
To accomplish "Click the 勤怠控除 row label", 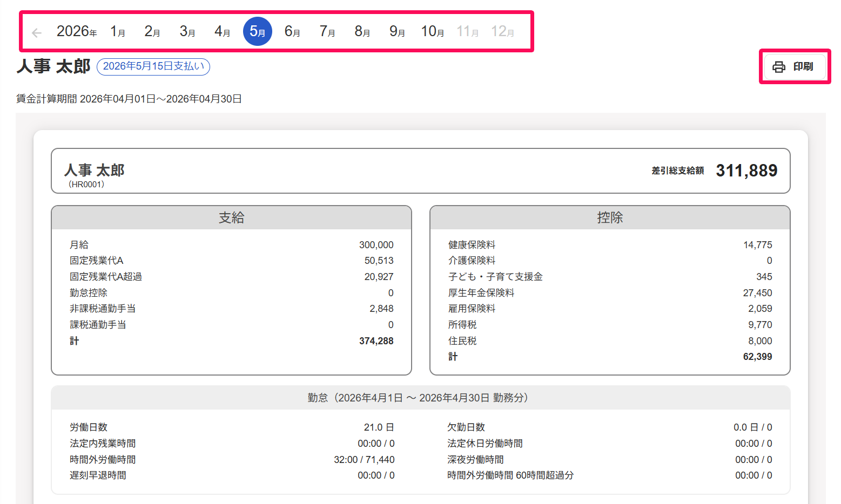I will (x=89, y=293).
